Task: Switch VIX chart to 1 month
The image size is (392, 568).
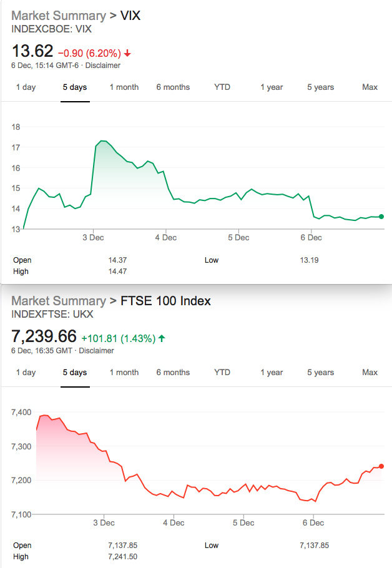Action: pos(124,87)
